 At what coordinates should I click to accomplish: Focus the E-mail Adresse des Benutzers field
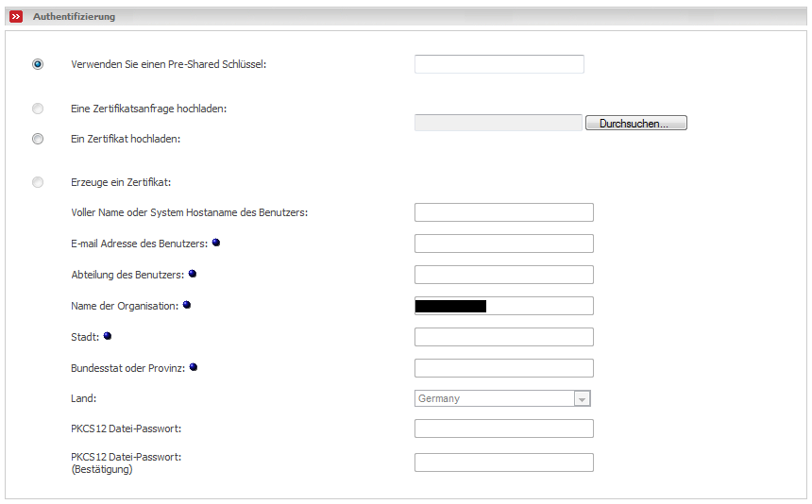503,244
